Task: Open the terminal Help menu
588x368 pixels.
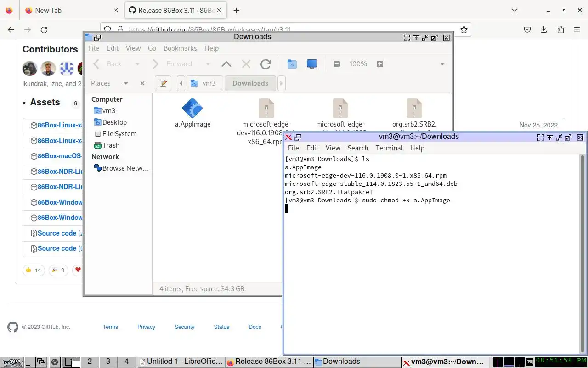Action: pyautogui.click(x=417, y=148)
